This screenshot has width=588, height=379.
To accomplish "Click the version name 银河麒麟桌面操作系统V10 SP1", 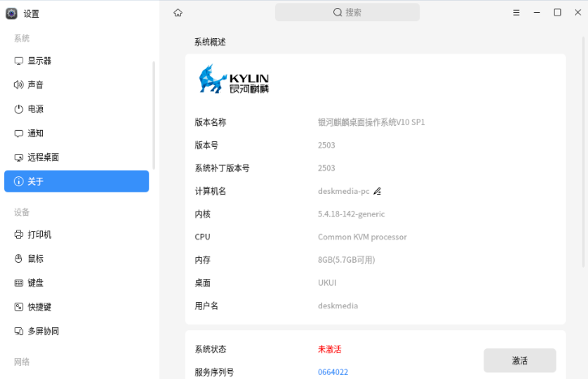I will tap(371, 123).
